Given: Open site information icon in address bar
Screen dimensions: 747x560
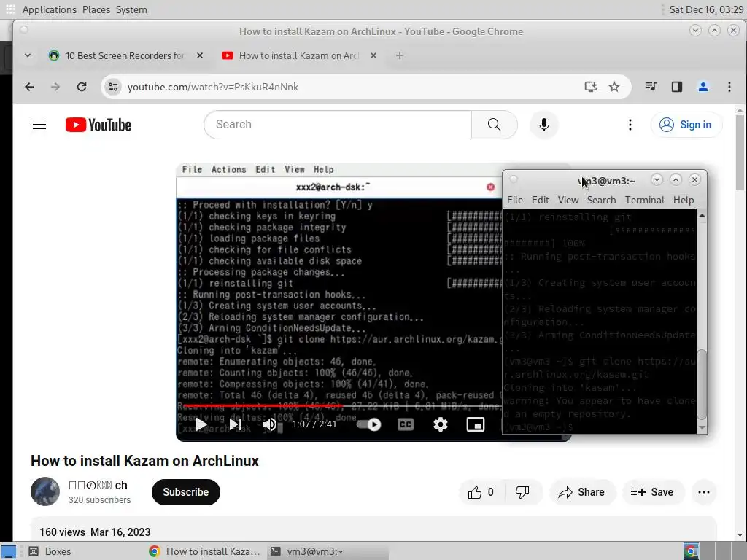Looking at the screenshot, I should pyautogui.click(x=113, y=87).
